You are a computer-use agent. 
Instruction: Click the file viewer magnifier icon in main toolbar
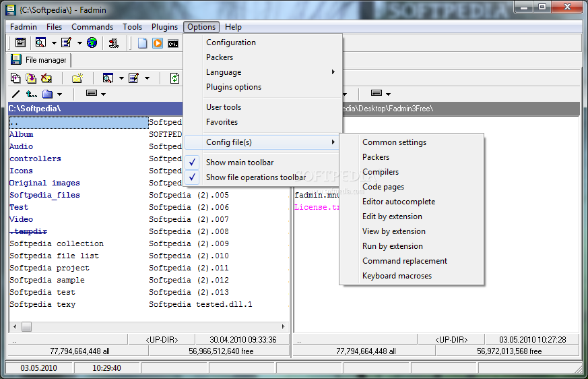click(x=40, y=42)
